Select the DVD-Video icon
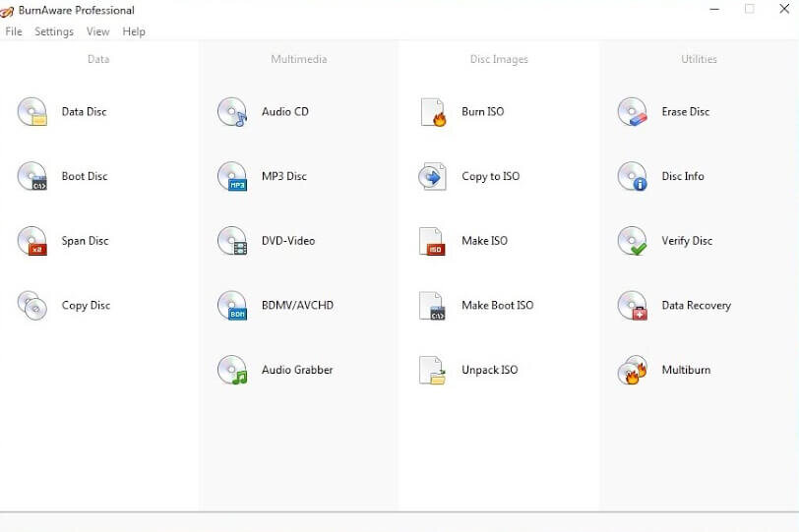The width and height of the screenshot is (799, 532). (x=232, y=241)
